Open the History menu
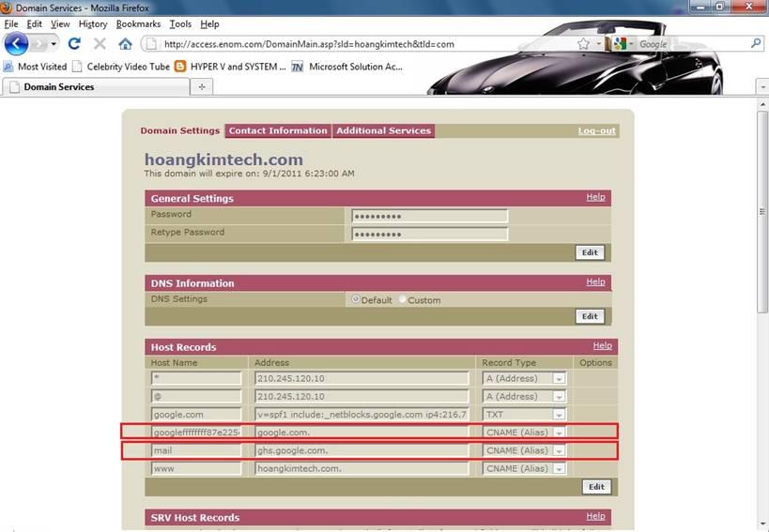This screenshot has width=769, height=532. pyautogui.click(x=93, y=24)
